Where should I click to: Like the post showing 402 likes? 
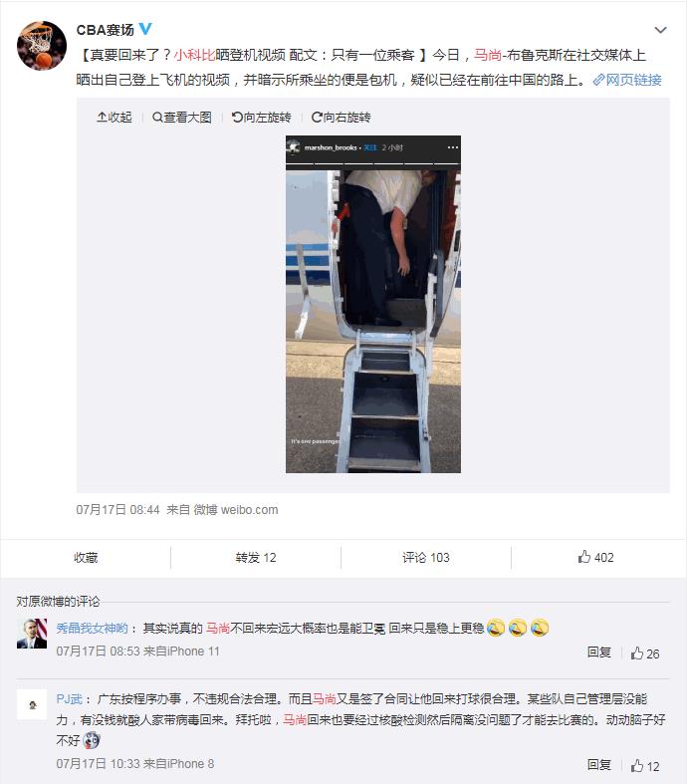coord(596,557)
